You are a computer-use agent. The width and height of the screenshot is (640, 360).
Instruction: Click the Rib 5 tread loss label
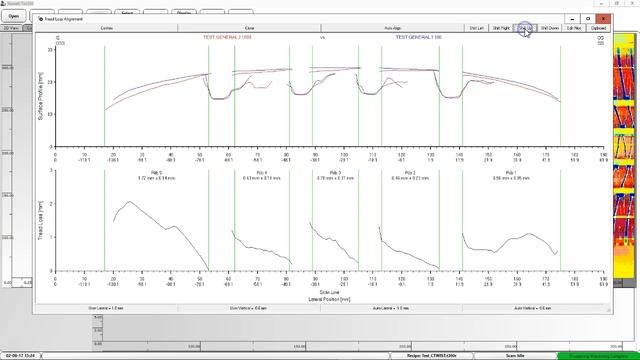tap(156, 176)
